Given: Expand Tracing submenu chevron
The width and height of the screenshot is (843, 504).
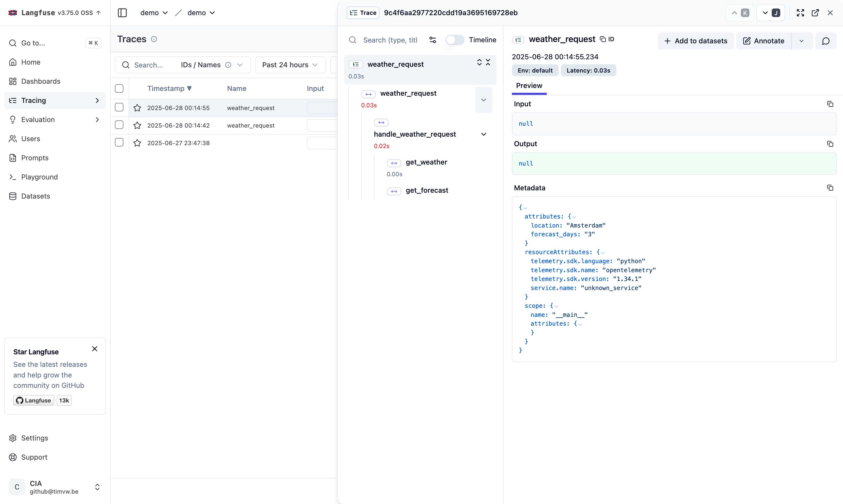Looking at the screenshot, I should click(x=97, y=100).
